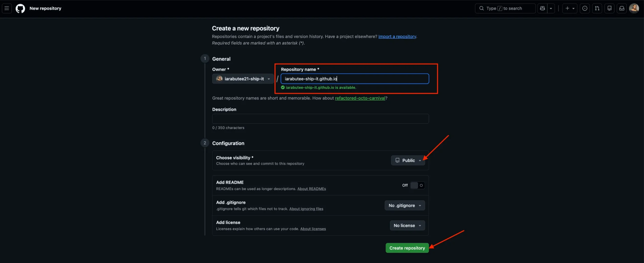Click 'iarabutee-ship-it.github.io is available' message

(321, 87)
